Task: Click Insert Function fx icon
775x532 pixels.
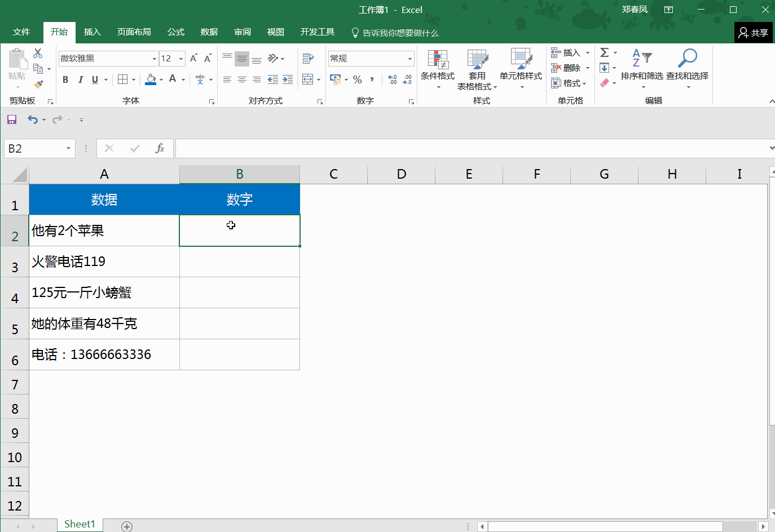Action: click(x=160, y=148)
